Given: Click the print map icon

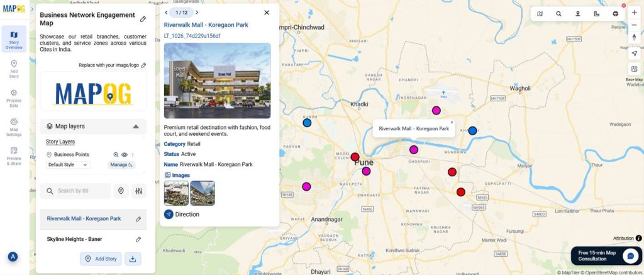Looking at the screenshot, I should (x=615, y=14).
